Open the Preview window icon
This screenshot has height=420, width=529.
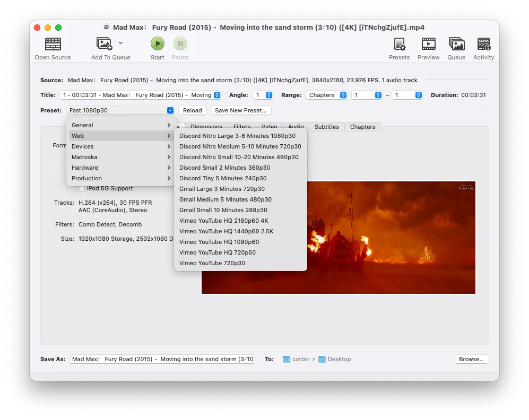click(x=428, y=44)
